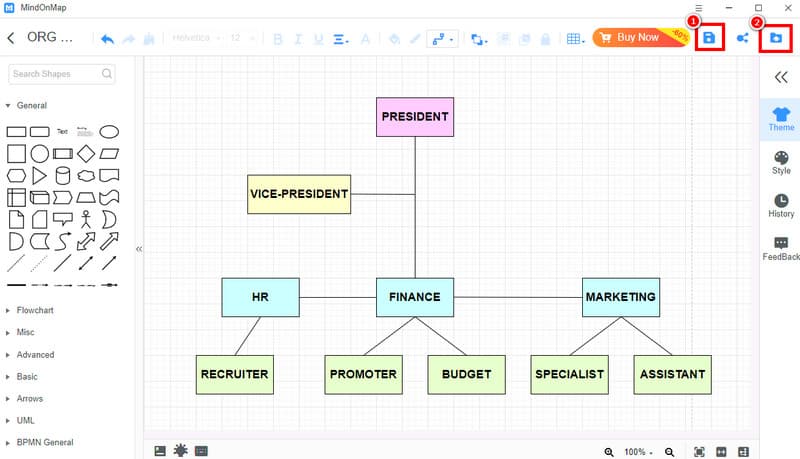This screenshot has height=459, width=800.
Task: Click the Buy Now button
Action: (641, 37)
